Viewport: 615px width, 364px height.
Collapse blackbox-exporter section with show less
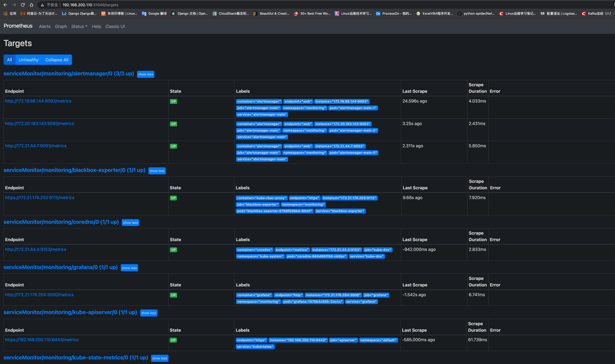(x=157, y=171)
